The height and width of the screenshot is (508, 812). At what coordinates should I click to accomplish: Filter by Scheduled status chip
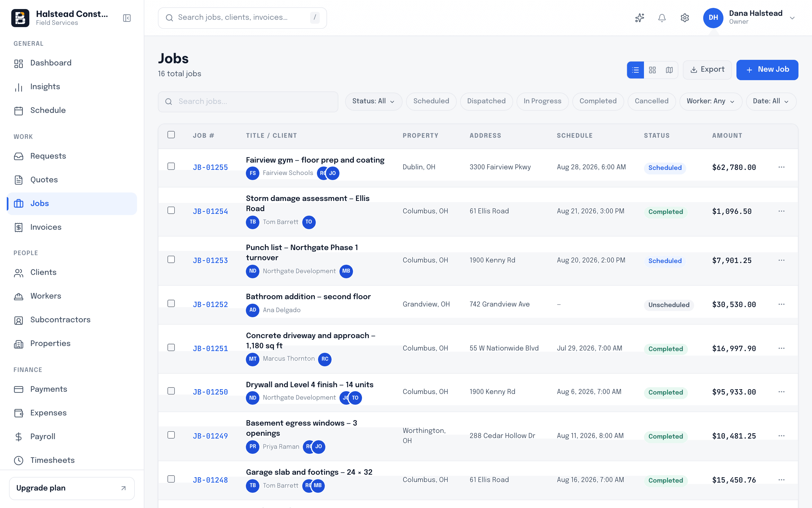click(431, 102)
